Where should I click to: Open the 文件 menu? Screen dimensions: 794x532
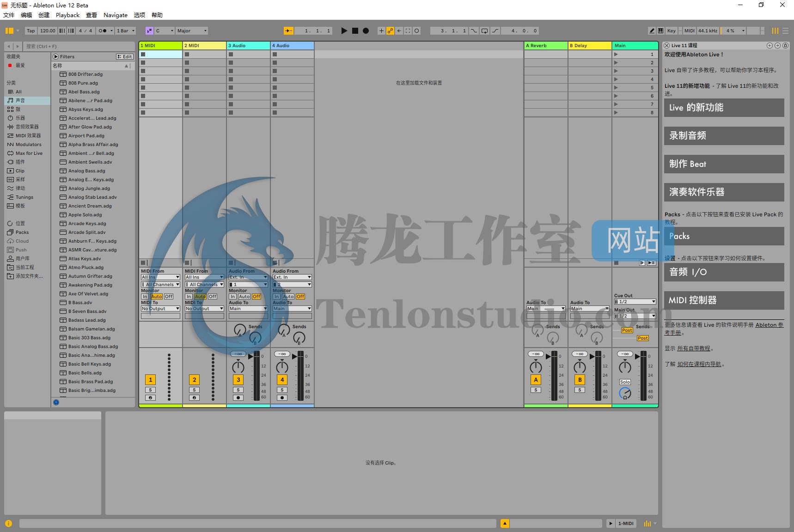9,15
